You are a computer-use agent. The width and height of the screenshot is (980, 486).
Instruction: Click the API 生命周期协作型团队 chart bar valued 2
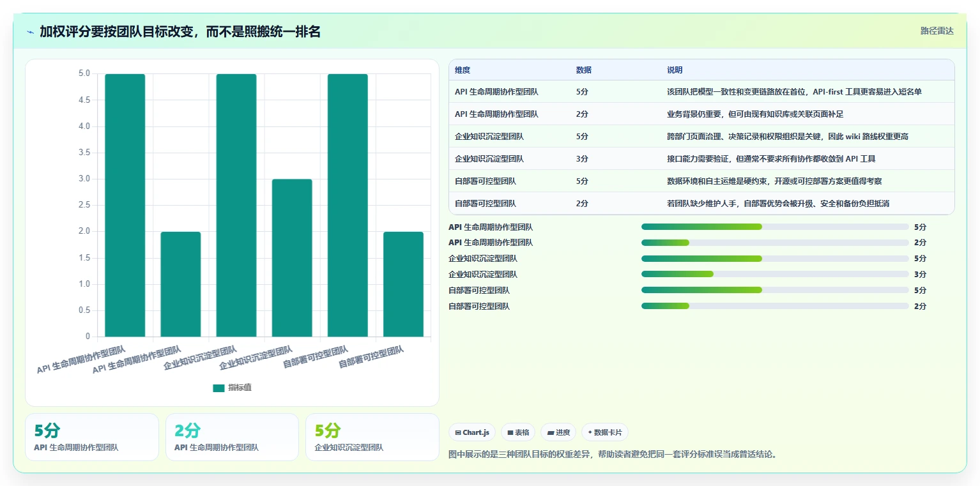[x=181, y=284]
